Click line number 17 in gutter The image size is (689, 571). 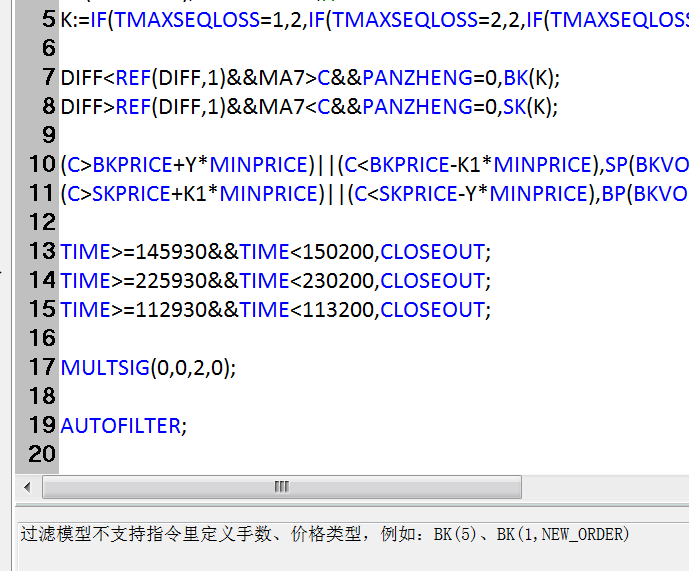coord(42,367)
